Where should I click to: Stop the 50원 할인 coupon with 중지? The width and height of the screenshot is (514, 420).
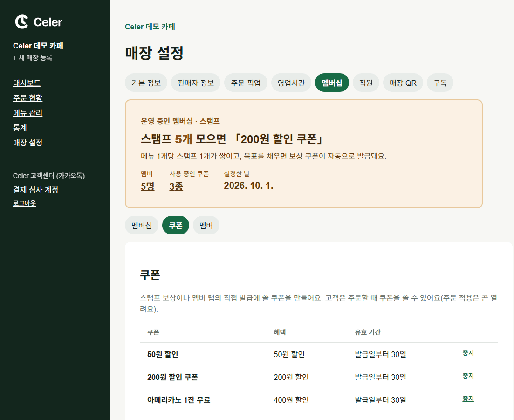[x=468, y=353]
